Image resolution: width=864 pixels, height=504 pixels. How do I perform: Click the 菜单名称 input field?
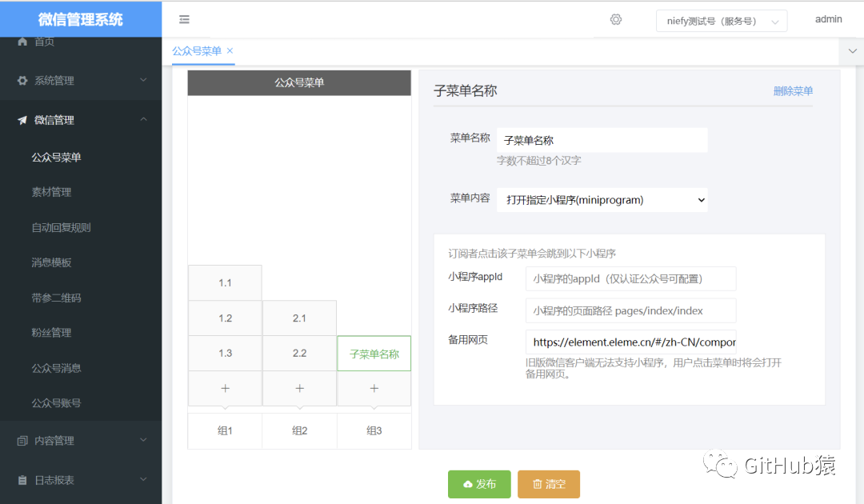pos(604,139)
